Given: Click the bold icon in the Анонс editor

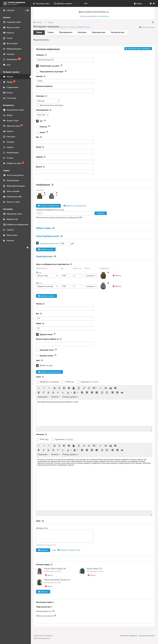Looking at the screenshot, I should coord(39,393).
